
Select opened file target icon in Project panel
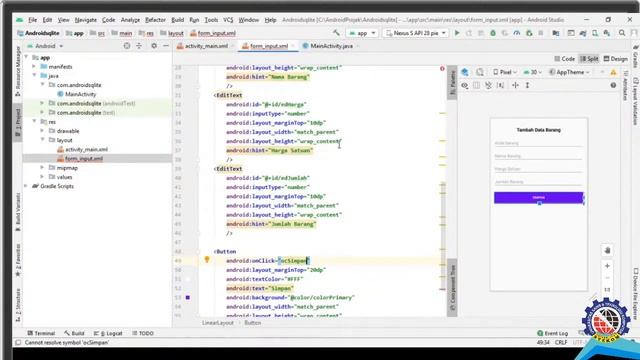(127, 46)
